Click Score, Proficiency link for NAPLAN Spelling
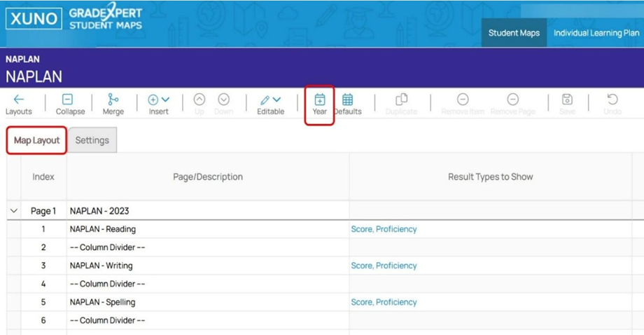This screenshot has width=644, height=335. [384, 302]
